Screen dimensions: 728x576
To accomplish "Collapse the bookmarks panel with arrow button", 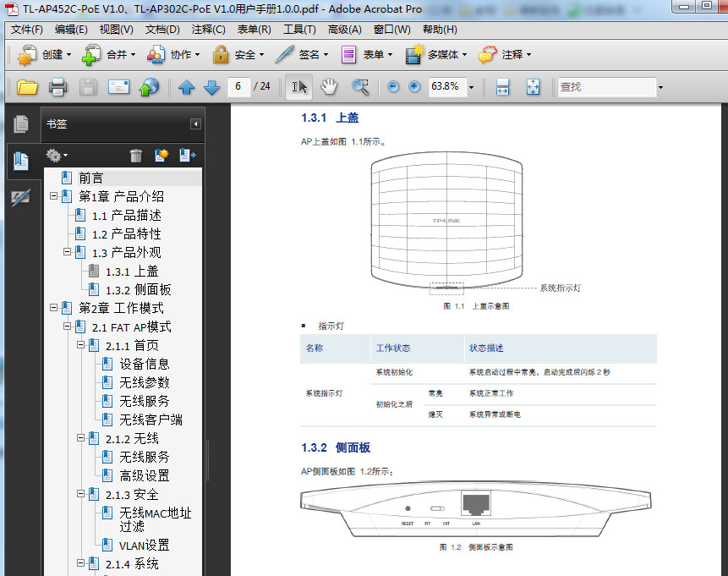I will tap(195, 124).
